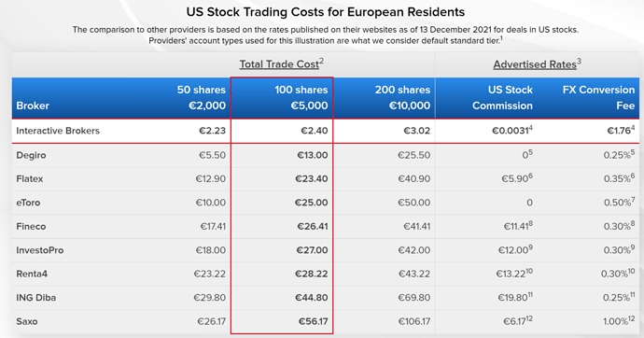Click the 50 shares €2,000 column header
The height and width of the screenshot is (338, 644).
(x=202, y=98)
